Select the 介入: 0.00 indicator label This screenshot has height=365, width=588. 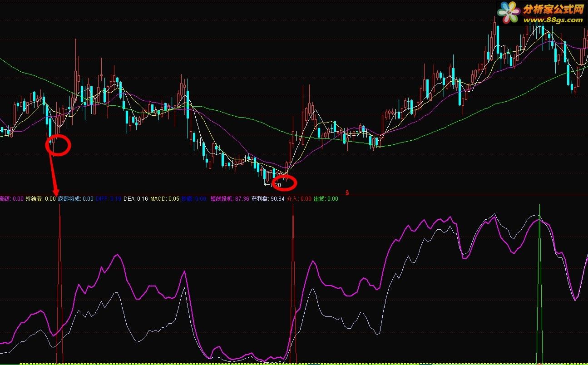click(x=300, y=198)
